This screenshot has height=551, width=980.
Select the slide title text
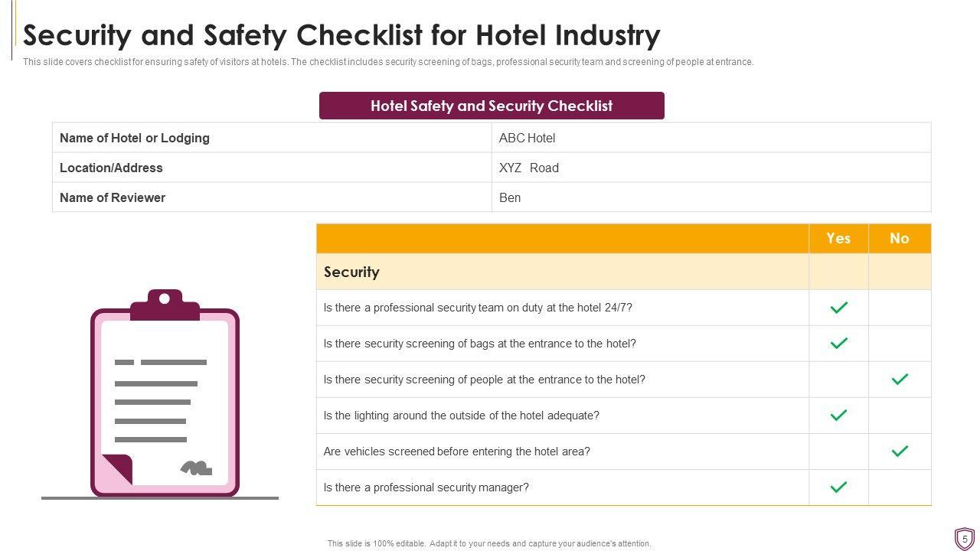point(341,35)
